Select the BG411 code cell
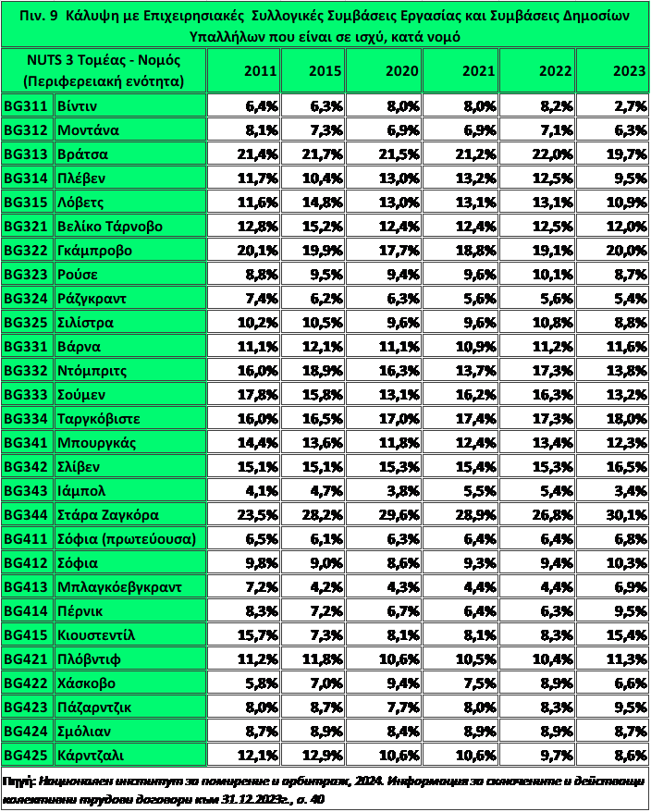651x812 pixels. coord(28,538)
